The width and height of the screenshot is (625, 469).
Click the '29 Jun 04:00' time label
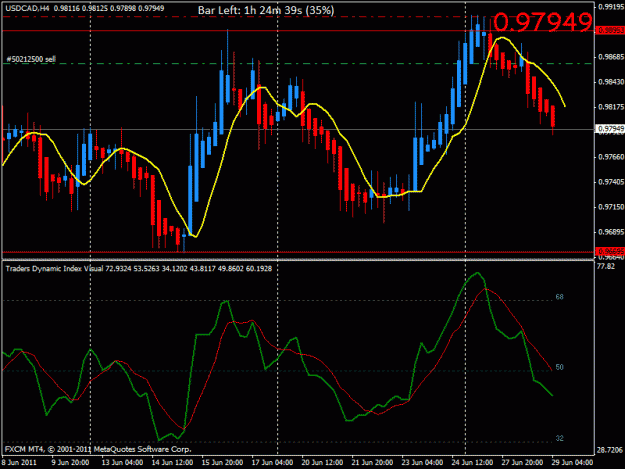click(x=572, y=462)
